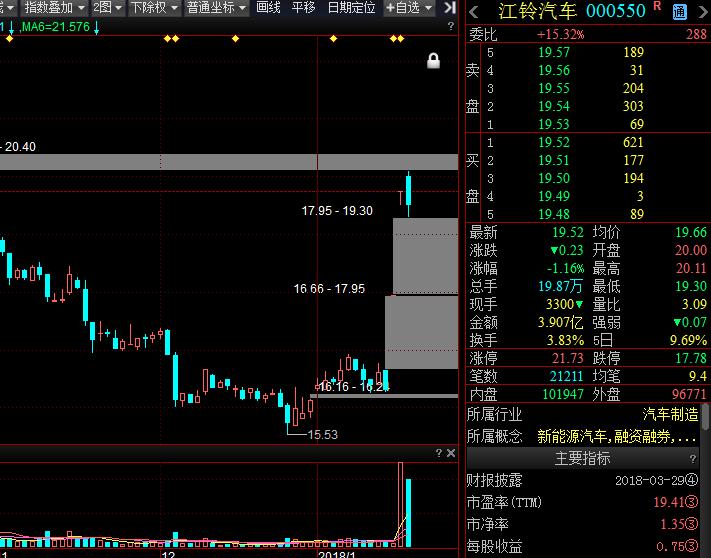The width and height of the screenshot is (711, 558).
Task: Click buy-5 price 19.48
Action: tap(554, 214)
